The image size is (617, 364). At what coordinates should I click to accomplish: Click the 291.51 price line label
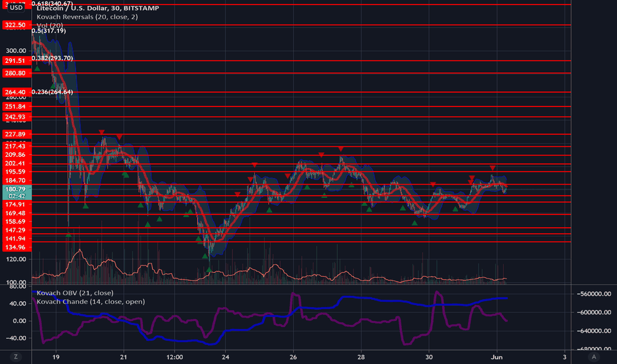click(x=17, y=61)
